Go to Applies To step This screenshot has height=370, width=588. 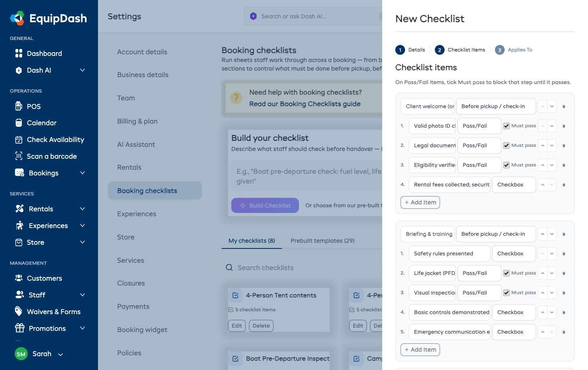(514, 50)
